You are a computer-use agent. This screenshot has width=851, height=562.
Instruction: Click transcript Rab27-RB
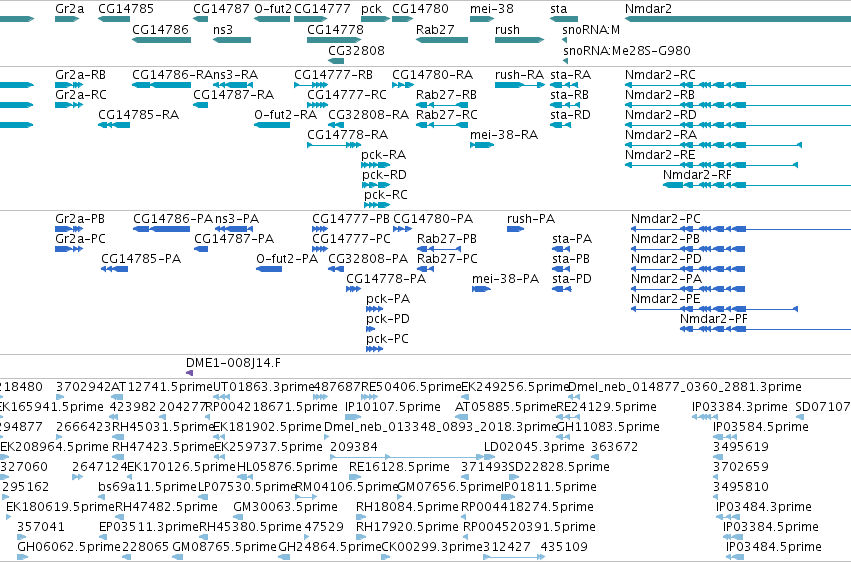tap(442, 105)
